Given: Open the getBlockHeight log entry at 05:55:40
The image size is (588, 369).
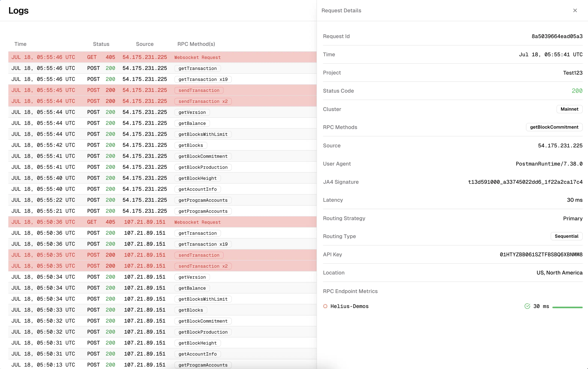Looking at the screenshot, I should tap(197, 178).
